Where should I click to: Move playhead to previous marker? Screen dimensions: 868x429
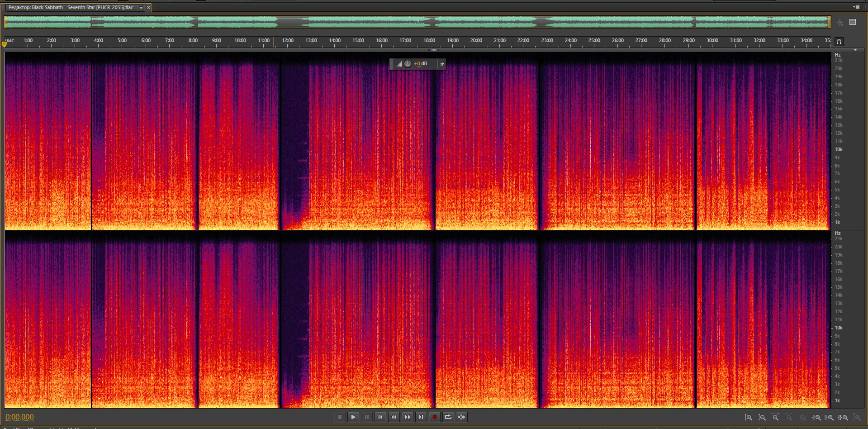[380, 417]
